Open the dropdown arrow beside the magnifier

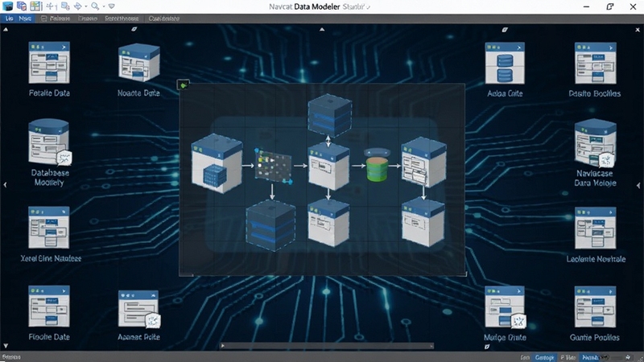click(x=103, y=6)
